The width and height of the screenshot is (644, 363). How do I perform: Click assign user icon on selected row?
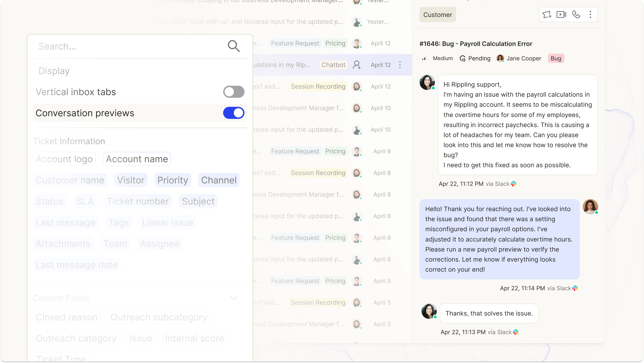coord(357,65)
